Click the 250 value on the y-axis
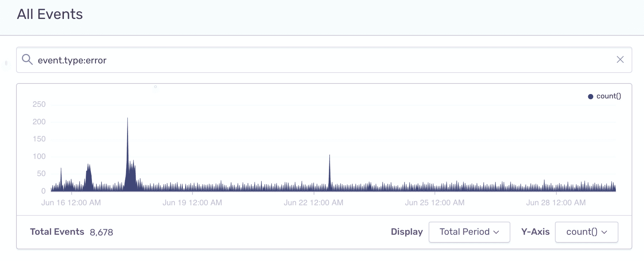The image size is (644, 261). click(x=39, y=105)
